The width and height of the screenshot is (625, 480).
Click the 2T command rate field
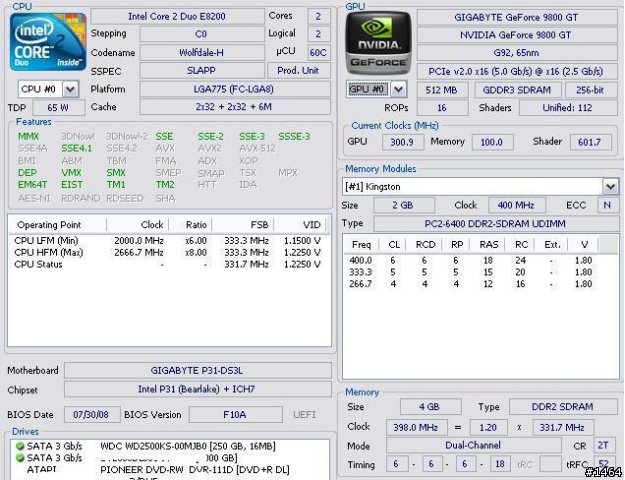point(603,445)
